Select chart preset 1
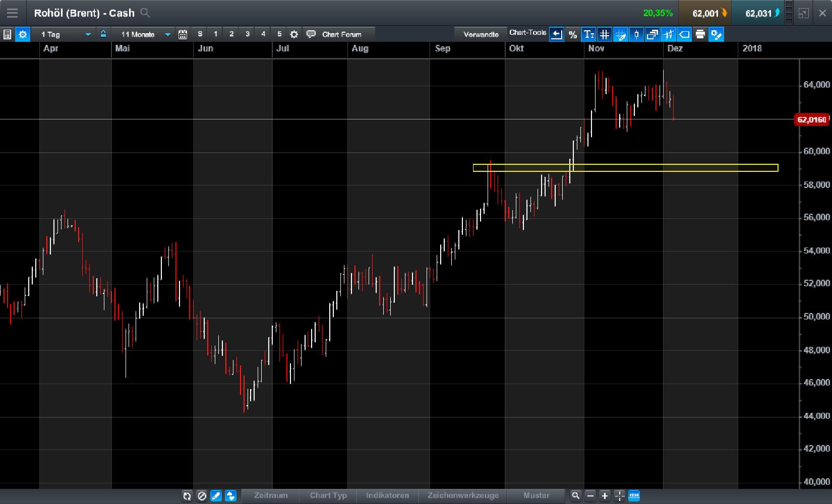This screenshot has width=832, height=504. (x=216, y=34)
